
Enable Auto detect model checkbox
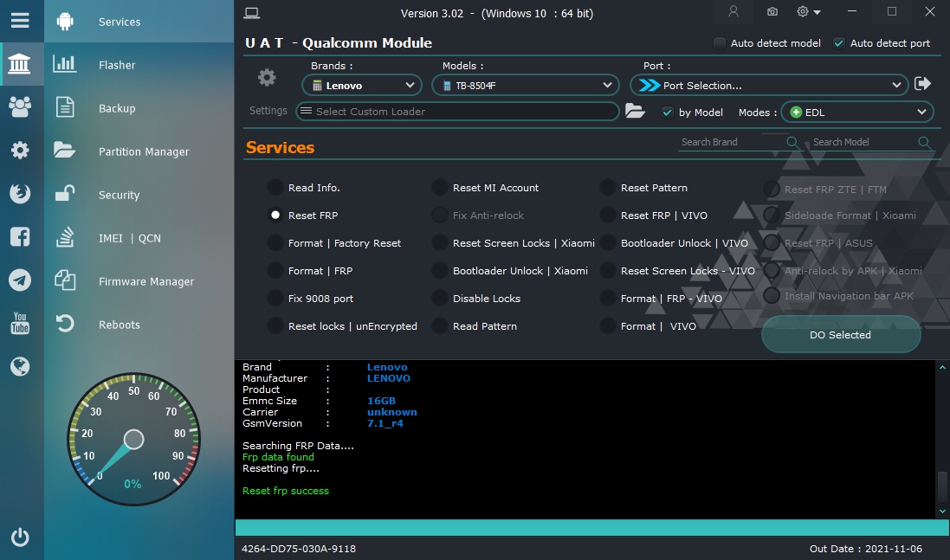point(719,43)
